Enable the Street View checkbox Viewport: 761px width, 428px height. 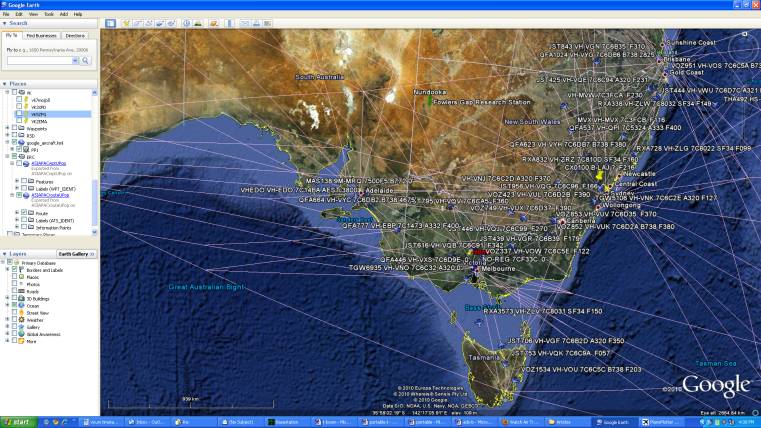point(15,313)
